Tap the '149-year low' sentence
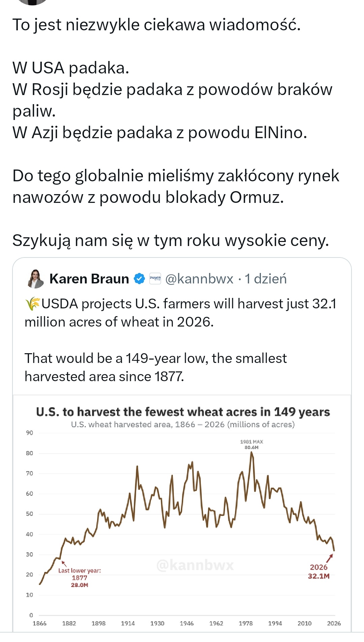 (x=156, y=367)
